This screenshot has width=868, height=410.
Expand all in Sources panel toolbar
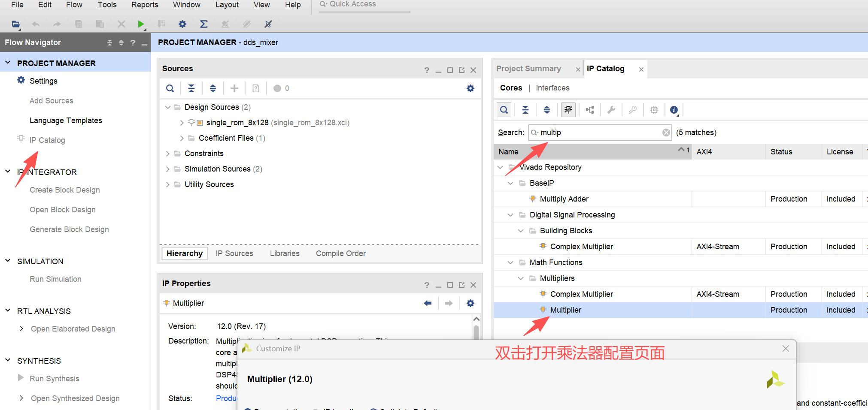pyautogui.click(x=213, y=88)
